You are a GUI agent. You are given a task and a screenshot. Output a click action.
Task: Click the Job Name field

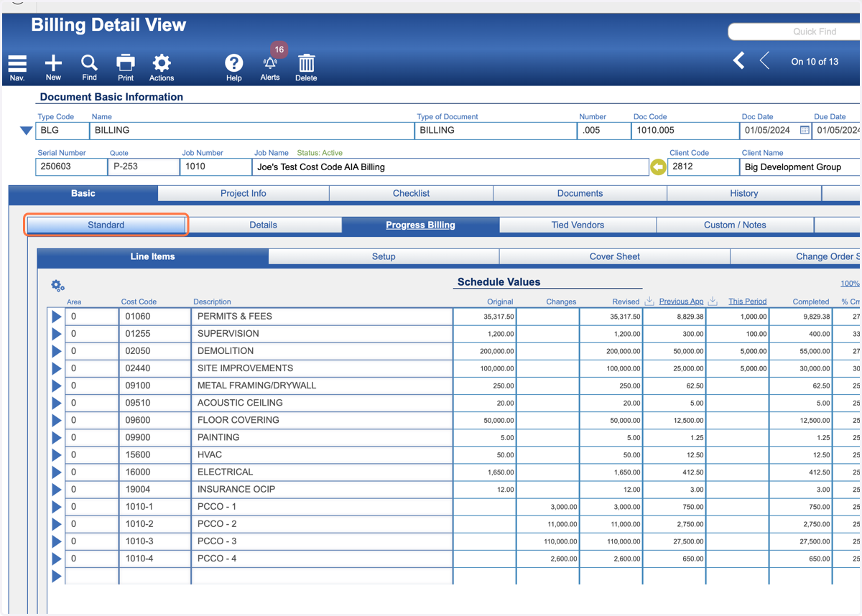pos(450,167)
